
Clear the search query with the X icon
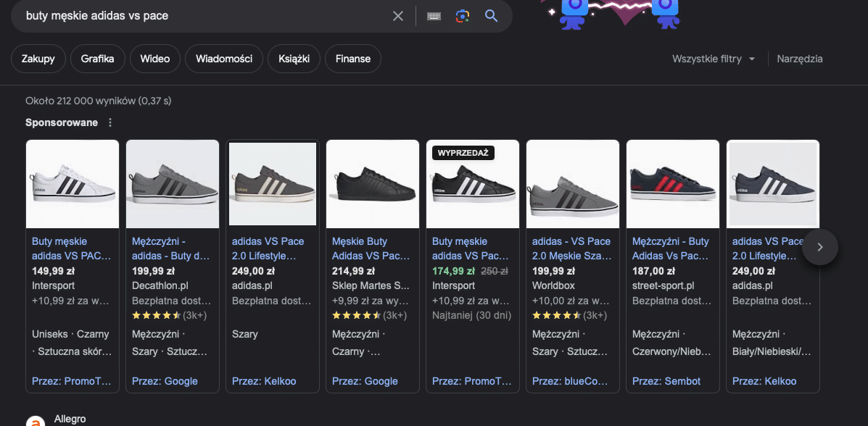coord(398,16)
